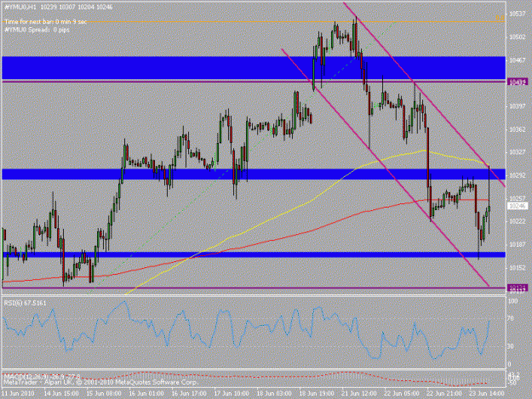Click the '#YMU0 Spread: 0 pips' label
This screenshot has width=532, height=399.
tap(37, 30)
